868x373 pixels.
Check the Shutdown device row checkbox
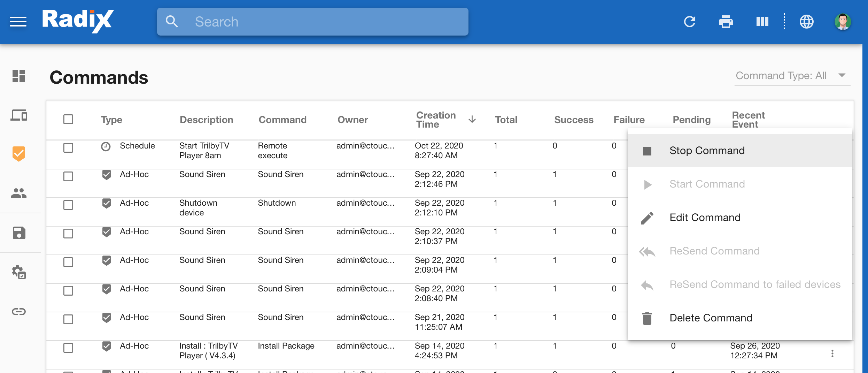pos(68,205)
